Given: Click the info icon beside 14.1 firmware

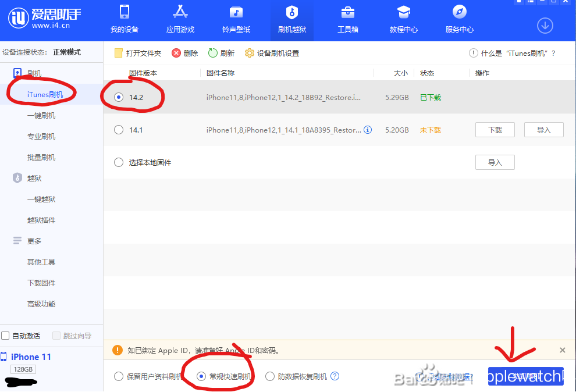Looking at the screenshot, I should tap(367, 130).
